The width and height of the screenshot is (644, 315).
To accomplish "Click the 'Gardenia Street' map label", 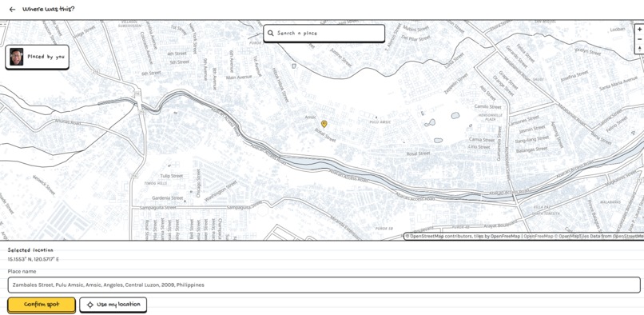I will (168, 198).
